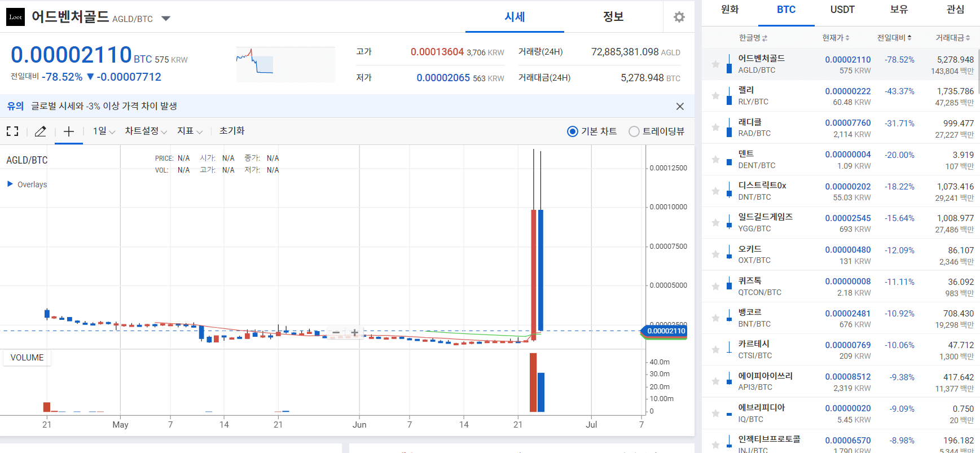Screen dimensions: 980x453
Task: Sort list by 거래대금 column
Action: tap(953, 38)
